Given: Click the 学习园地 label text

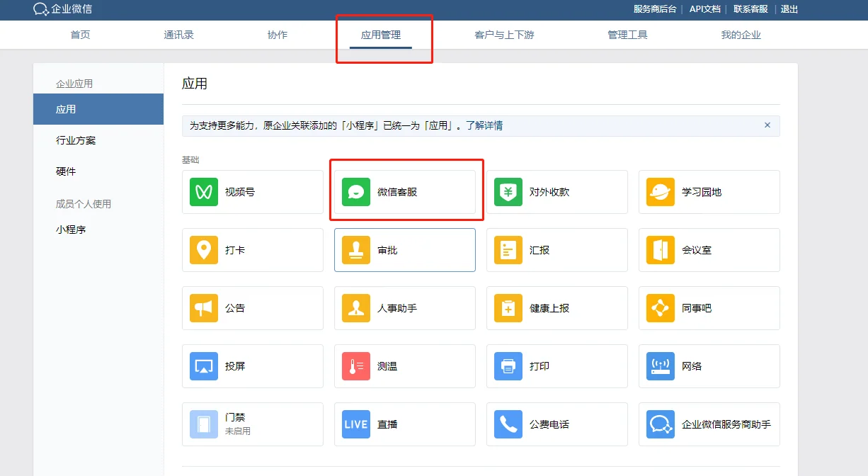Looking at the screenshot, I should point(702,192).
